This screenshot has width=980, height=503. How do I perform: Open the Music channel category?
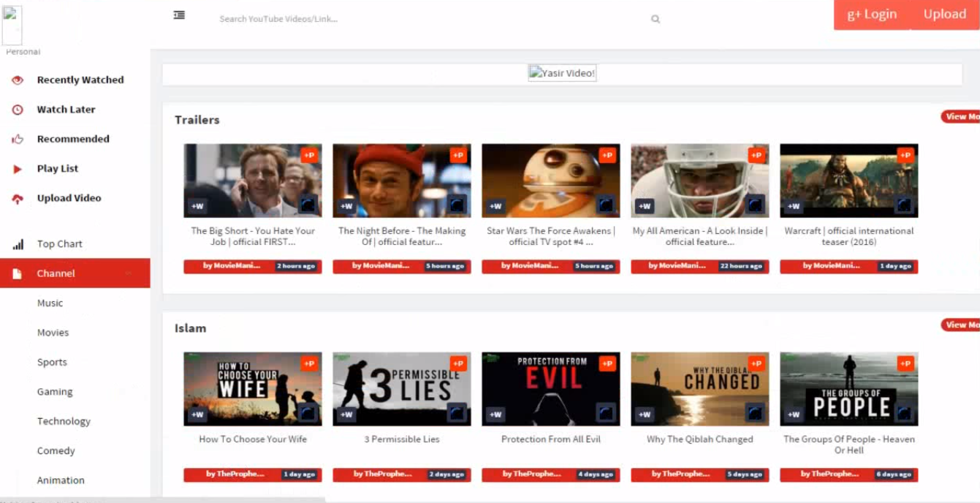50,303
